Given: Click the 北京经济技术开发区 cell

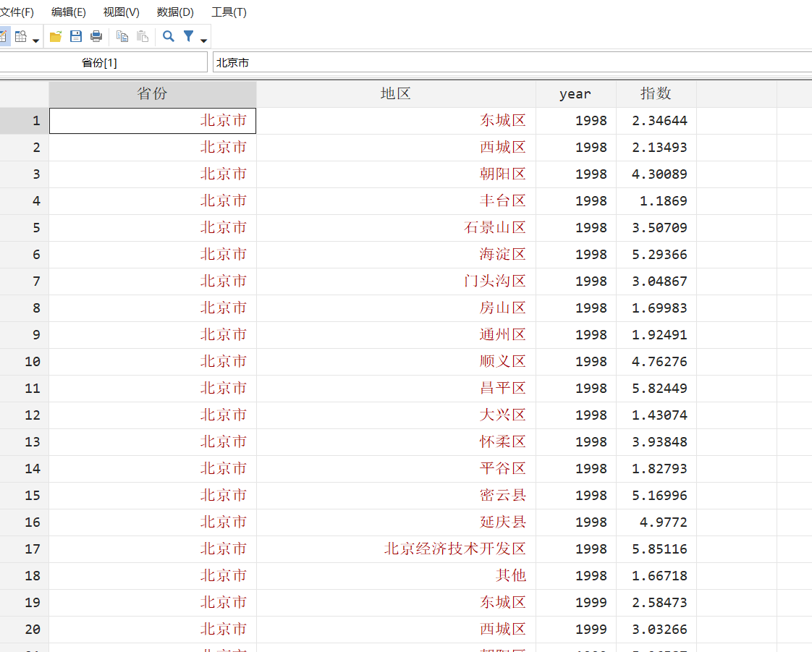Looking at the screenshot, I should click(396, 549).
